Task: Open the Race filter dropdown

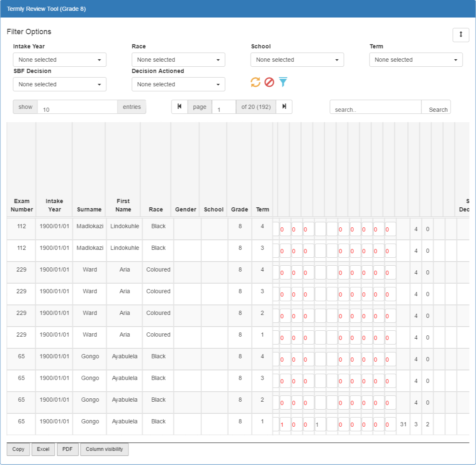Action: [178, 60]
